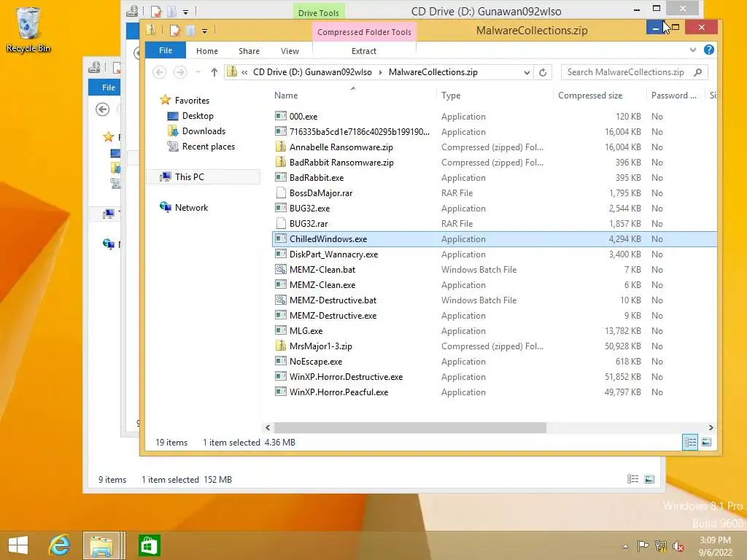747x560 pixels.
Task: Select WinXP.Horror.Destructive.exe file name
Action: pyautogui.click(x=346, y=377)
